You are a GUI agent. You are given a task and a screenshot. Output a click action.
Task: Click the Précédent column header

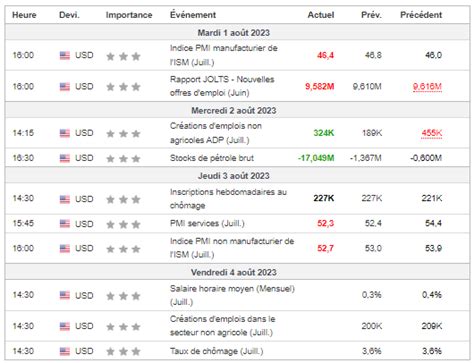pyautogui.click(x=421, y=15)
